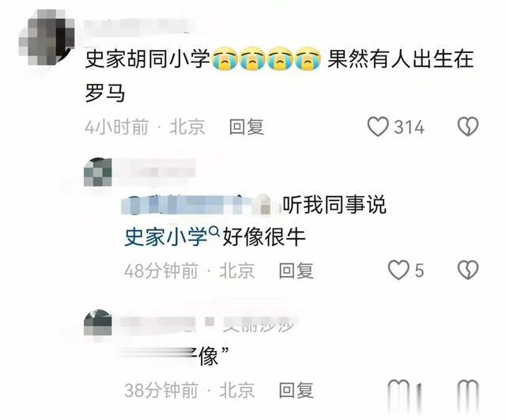Image resolution: width=506 pixels, height=420 pixels.
Task: Open the top commenter's pixelated avatar
Action: pos(47,37)
